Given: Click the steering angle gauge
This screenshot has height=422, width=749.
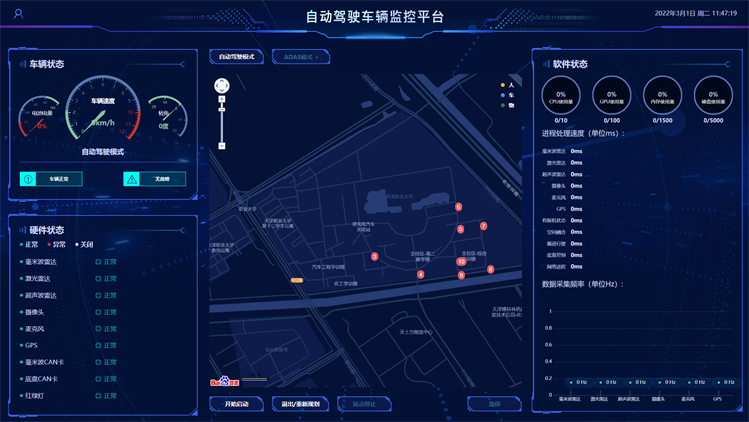Looking at the screenshot, I should click(x=167, y=117).
